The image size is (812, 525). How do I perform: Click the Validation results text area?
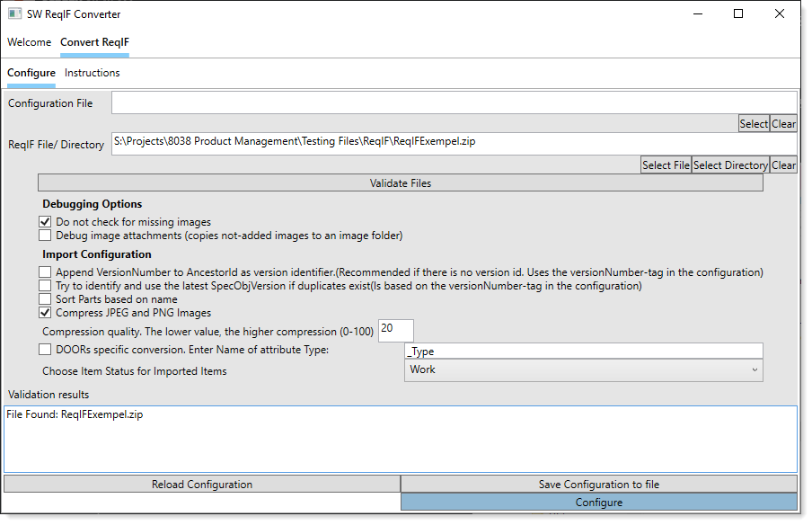(x=401, y=439)
